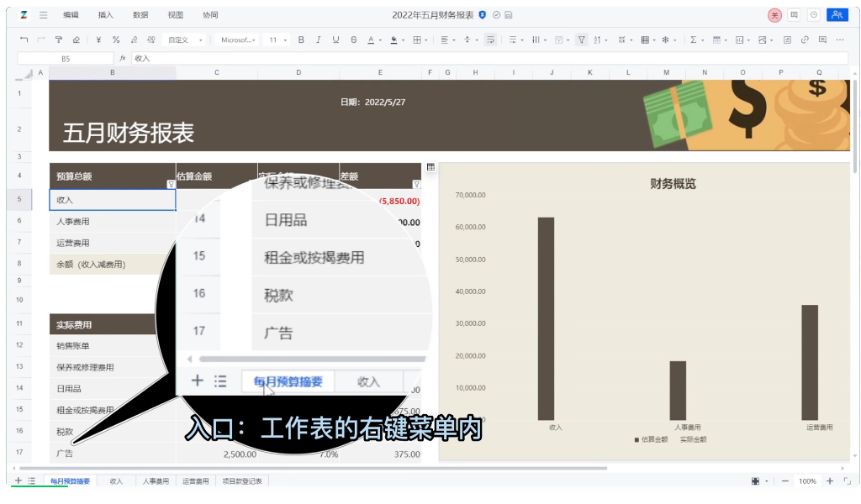The image size is (861, 504).
Task: Apply percent number format
Action: pos(116,39)
